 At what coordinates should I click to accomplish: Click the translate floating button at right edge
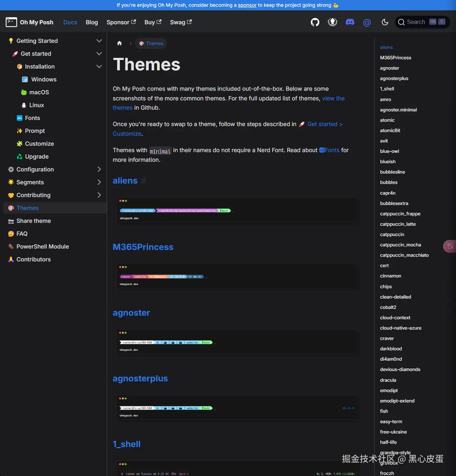[450, 246]
